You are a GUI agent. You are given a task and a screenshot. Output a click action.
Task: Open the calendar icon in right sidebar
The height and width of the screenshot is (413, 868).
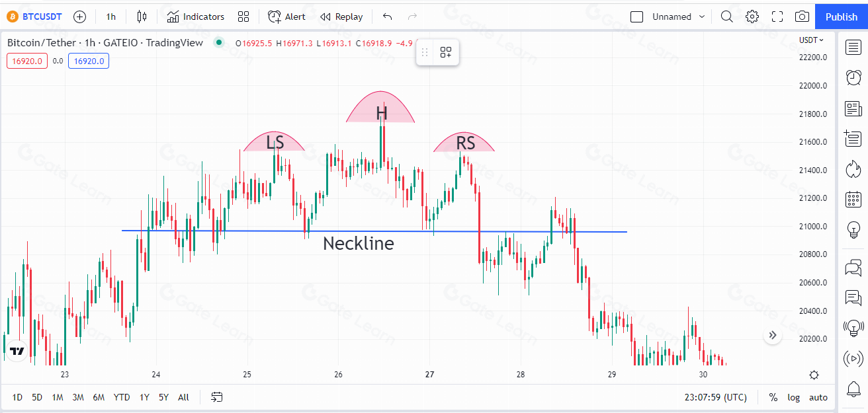click(853, 199)
